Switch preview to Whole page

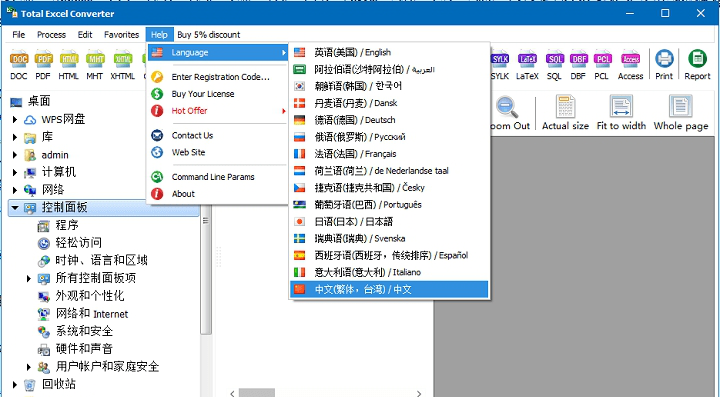(681, 113)
